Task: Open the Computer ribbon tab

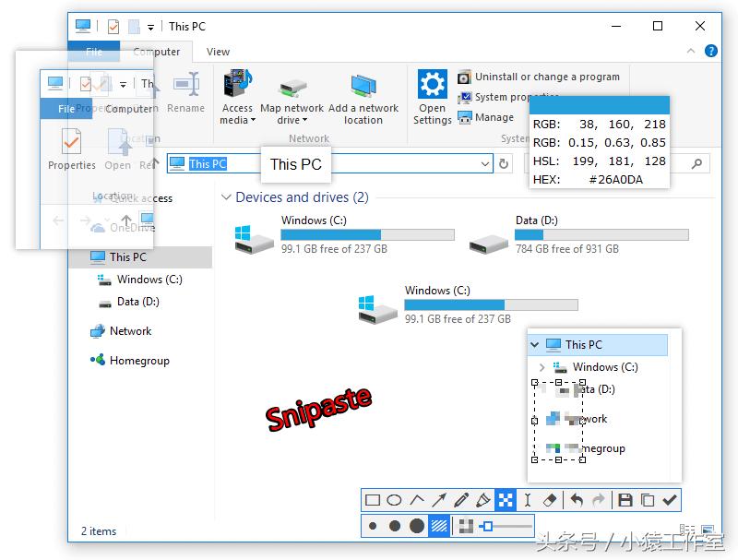Action: (157, 52)
